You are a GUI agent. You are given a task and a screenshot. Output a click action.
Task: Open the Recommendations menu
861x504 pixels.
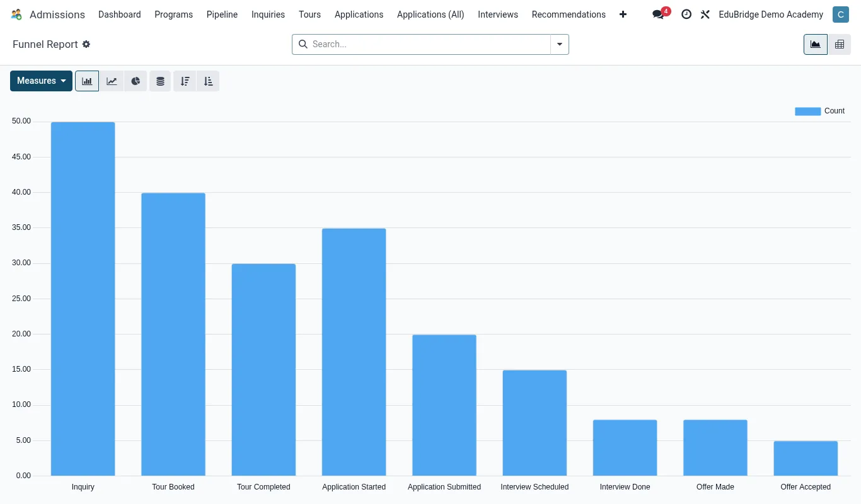point(569,14)
